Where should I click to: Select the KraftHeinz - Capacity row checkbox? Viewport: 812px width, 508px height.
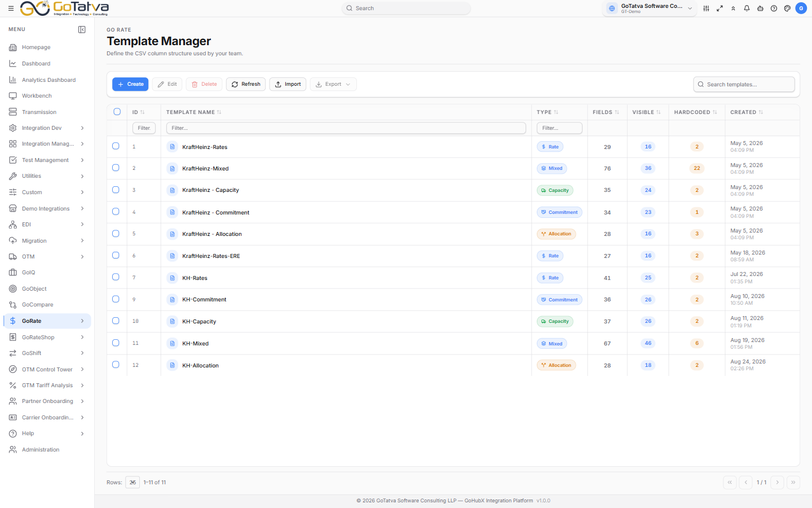(116, 190)
